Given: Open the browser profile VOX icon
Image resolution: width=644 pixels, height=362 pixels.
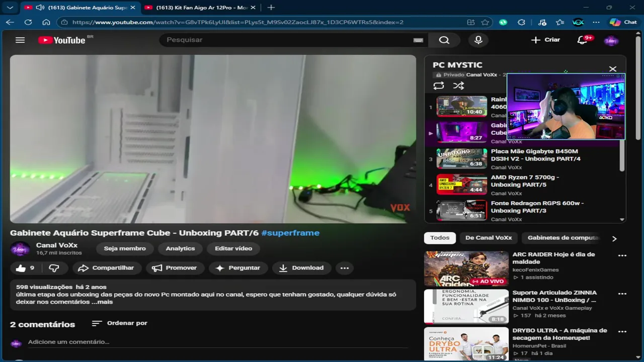Looking at the screenshot, I should click(x=578, y=22).
